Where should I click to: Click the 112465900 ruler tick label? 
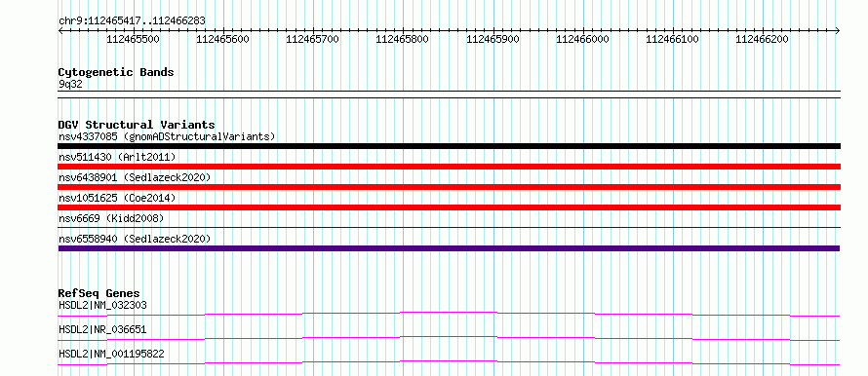pos(493,39)
